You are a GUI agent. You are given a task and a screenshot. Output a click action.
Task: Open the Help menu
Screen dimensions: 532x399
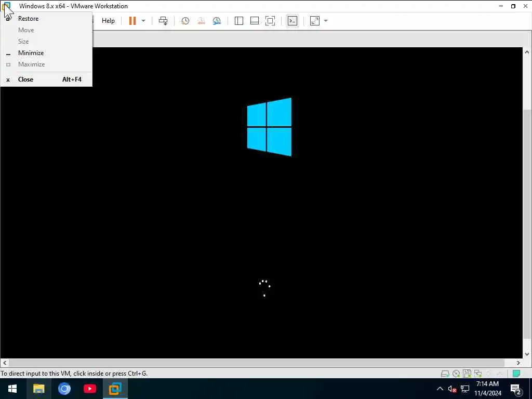108,21
